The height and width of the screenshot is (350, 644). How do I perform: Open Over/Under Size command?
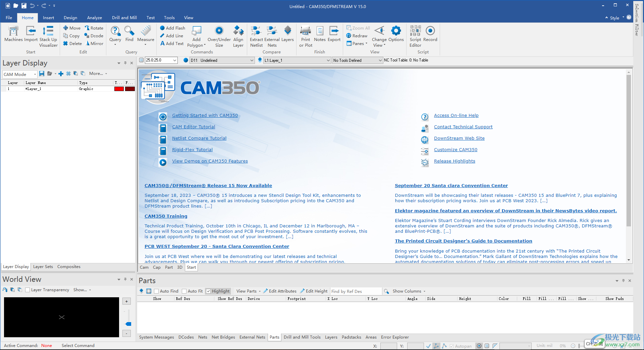[219, 37]
